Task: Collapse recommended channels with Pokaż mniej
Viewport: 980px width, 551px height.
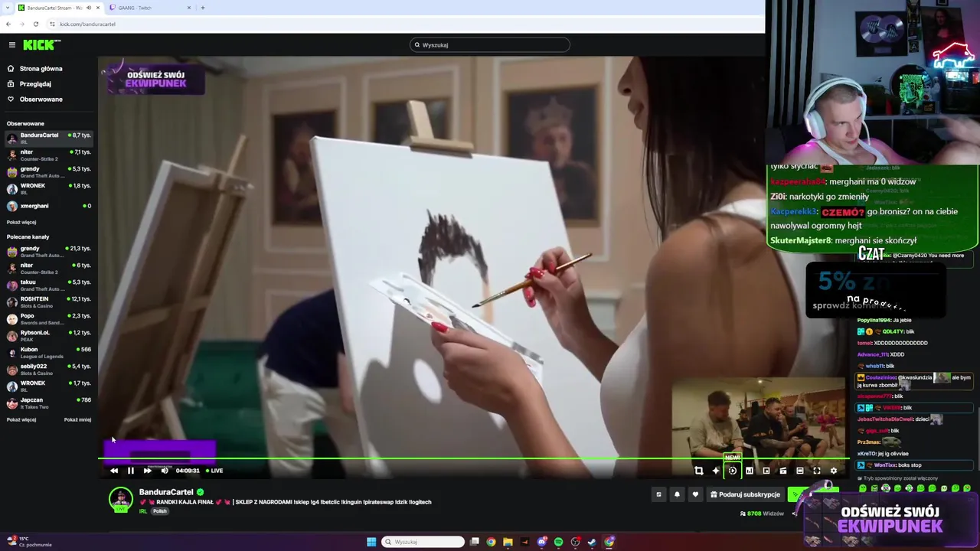Action: coord(77,420)
